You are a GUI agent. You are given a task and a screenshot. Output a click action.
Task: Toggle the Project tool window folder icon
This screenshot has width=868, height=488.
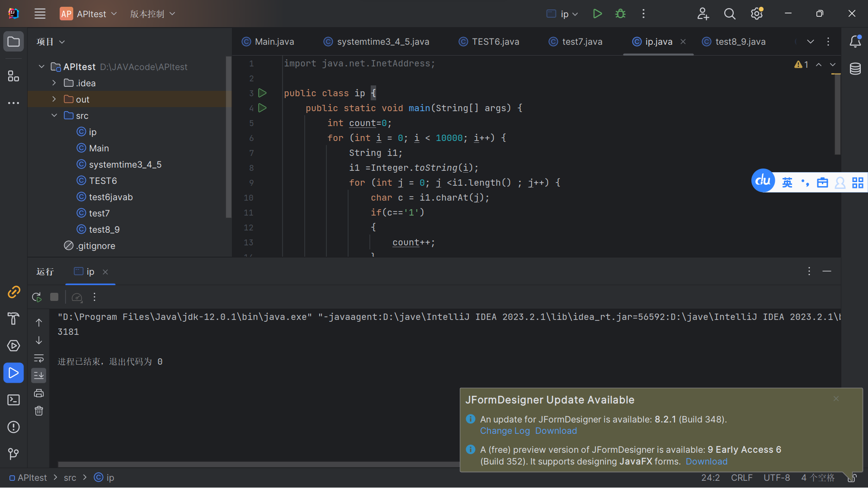(14, 42)
